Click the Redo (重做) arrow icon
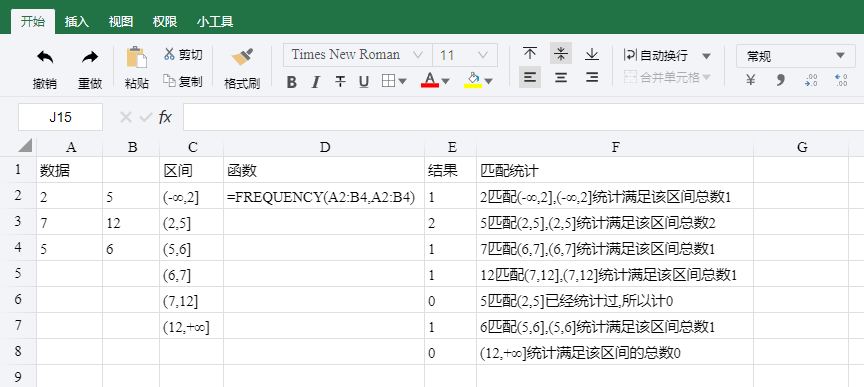Screen dimensions: 864x387 click(90, 57)
